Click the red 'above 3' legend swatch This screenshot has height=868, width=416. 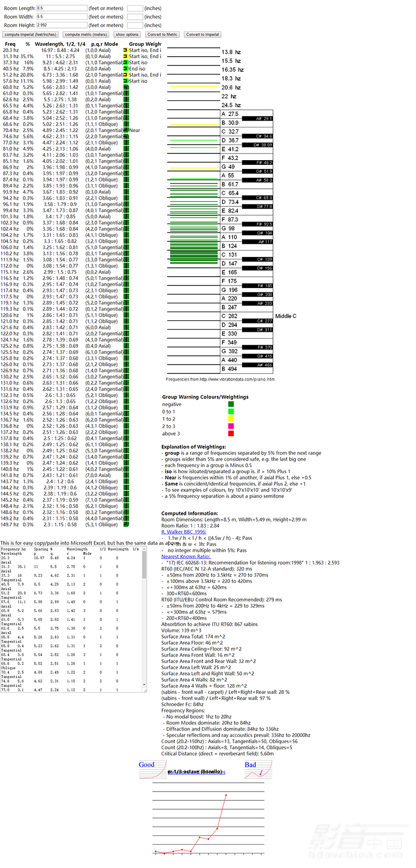[231, 433]
